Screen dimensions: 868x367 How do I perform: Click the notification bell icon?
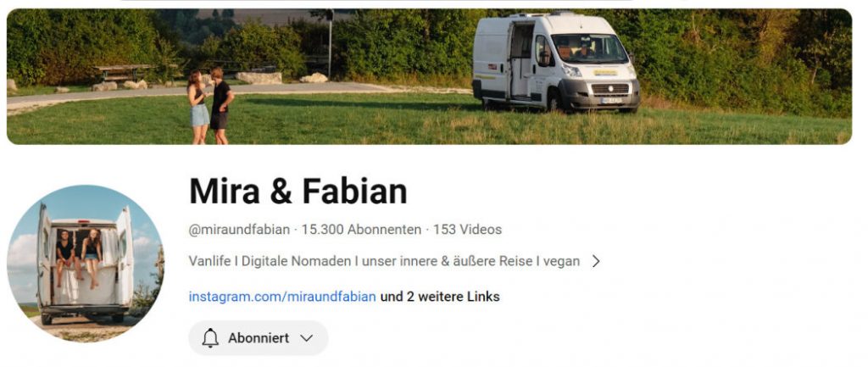coord(210,337)
